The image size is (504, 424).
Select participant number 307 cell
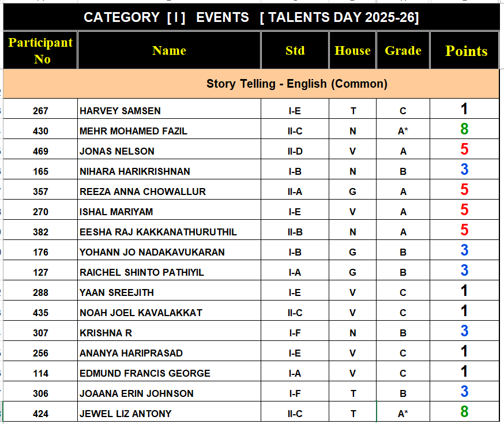coord(40,331)
